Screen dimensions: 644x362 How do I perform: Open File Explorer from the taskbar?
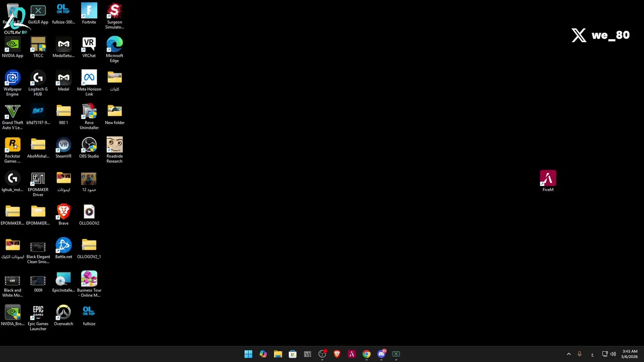(278, 354)
